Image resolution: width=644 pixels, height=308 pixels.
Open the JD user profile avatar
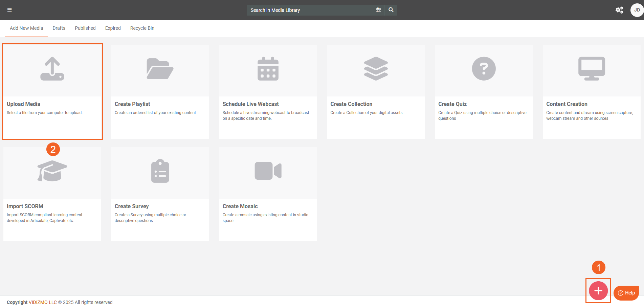(637, 10)
